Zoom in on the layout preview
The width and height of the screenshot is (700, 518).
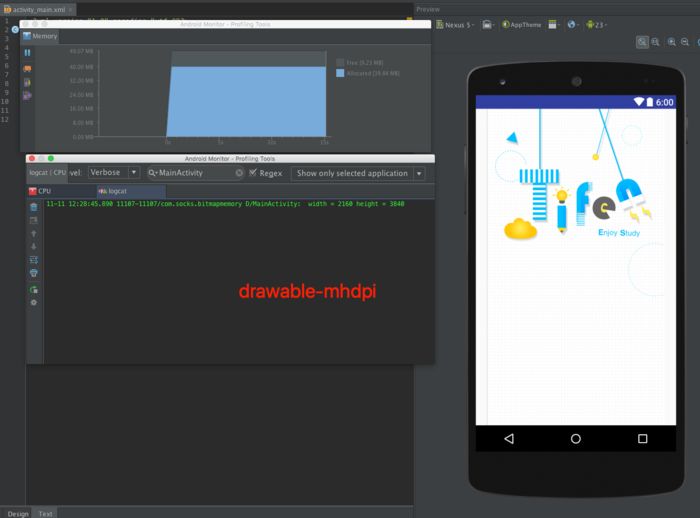[671, 42]
